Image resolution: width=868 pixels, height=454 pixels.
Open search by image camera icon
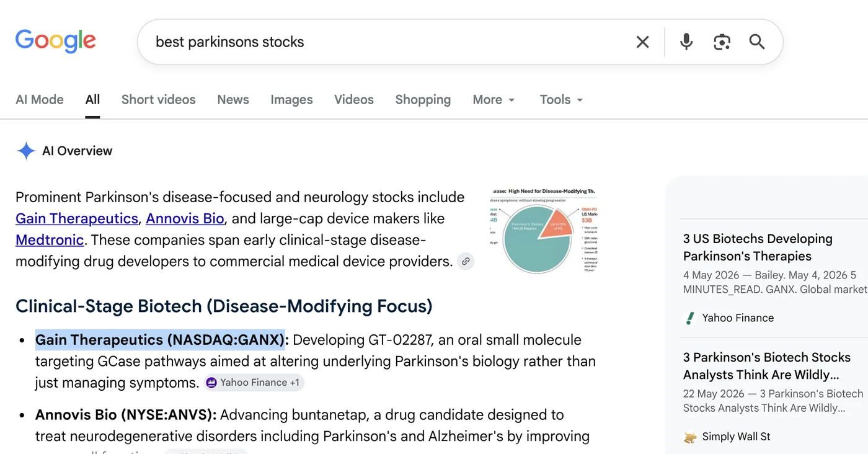click(722, 42)
